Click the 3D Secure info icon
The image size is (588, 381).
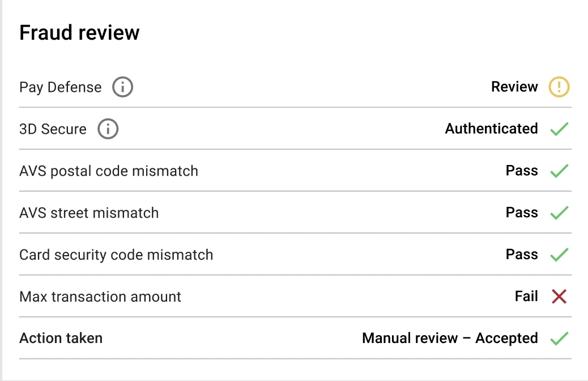click(108, 129)
